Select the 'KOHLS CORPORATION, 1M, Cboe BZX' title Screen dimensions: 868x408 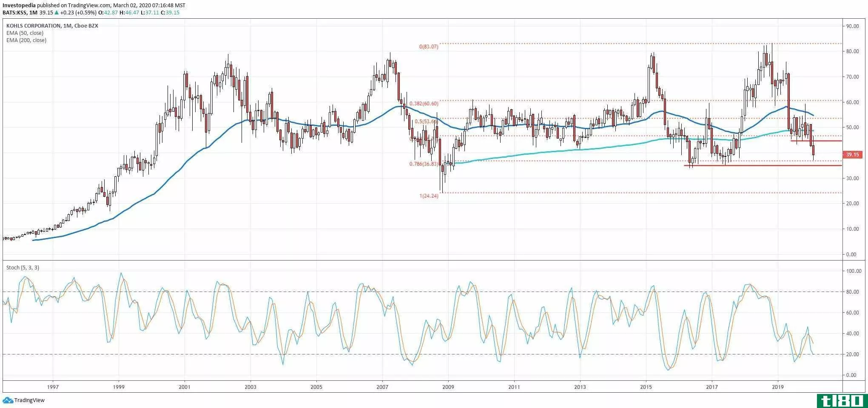click(52, 26)
